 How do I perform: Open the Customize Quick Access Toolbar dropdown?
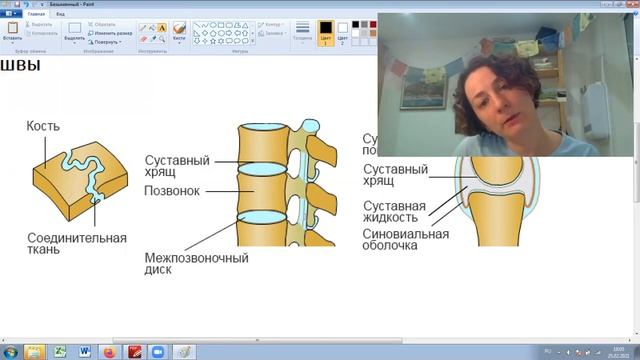pos(42,4)
